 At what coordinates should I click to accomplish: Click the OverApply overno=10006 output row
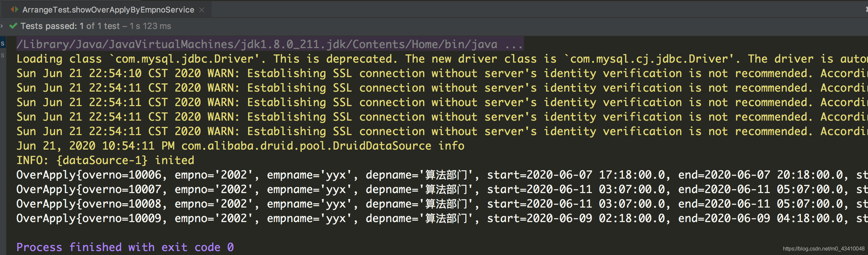(442, 175)
